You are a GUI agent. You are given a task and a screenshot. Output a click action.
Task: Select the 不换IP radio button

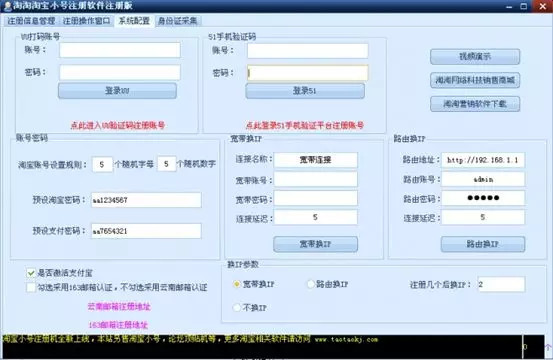(x=237, y=307)
